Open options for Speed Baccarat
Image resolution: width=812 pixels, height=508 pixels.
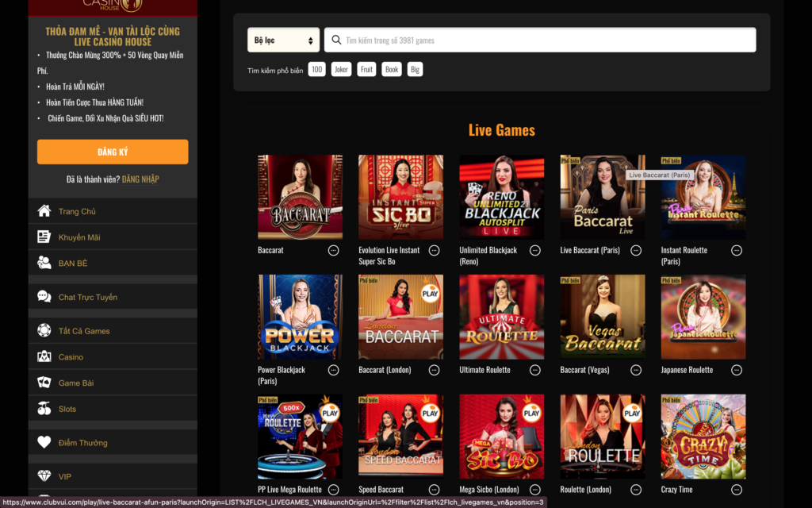(434, 490)
